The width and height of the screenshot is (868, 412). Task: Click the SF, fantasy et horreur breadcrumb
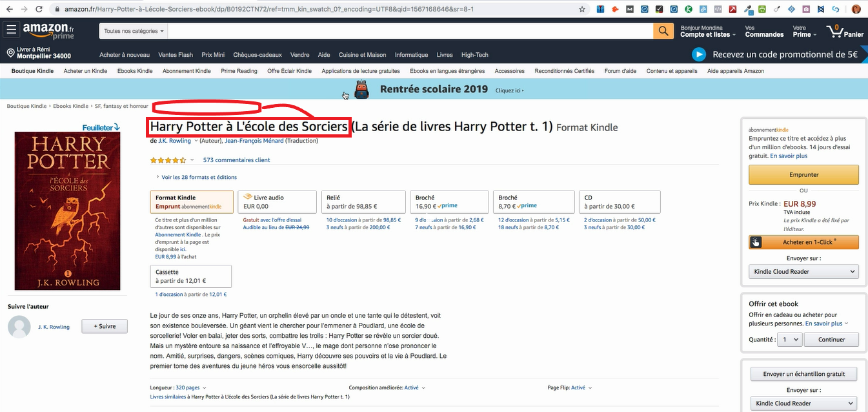[121, 106]
